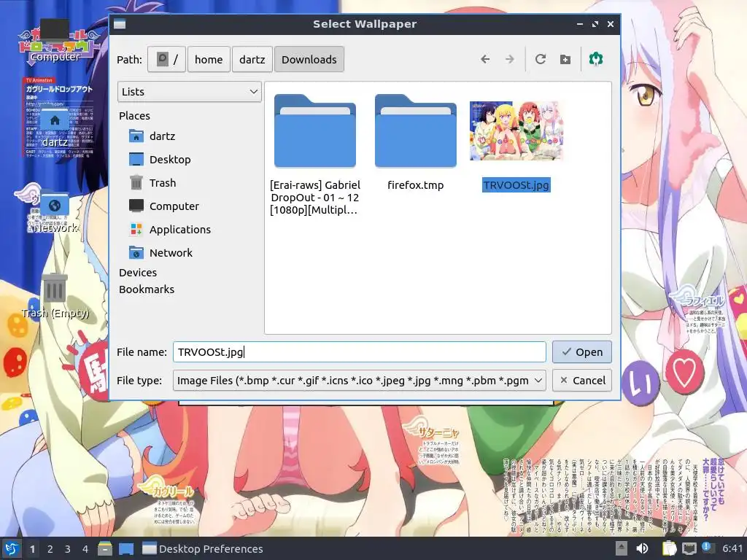This screenshot has height=560, width=747.
Task: Switch to workspace 4
Action: coord(85,548)
